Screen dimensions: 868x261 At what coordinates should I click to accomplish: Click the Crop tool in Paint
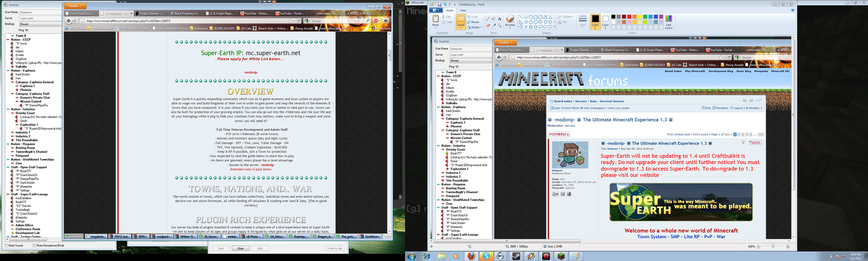point(472,17)
